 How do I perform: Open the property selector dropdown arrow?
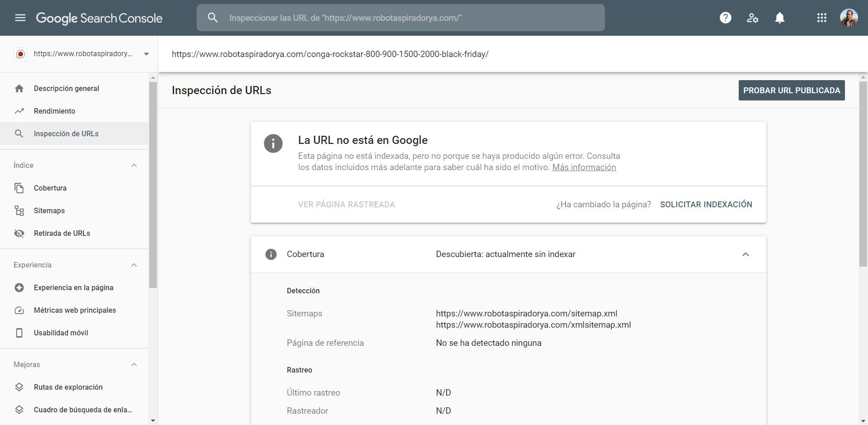pos(146,54)
